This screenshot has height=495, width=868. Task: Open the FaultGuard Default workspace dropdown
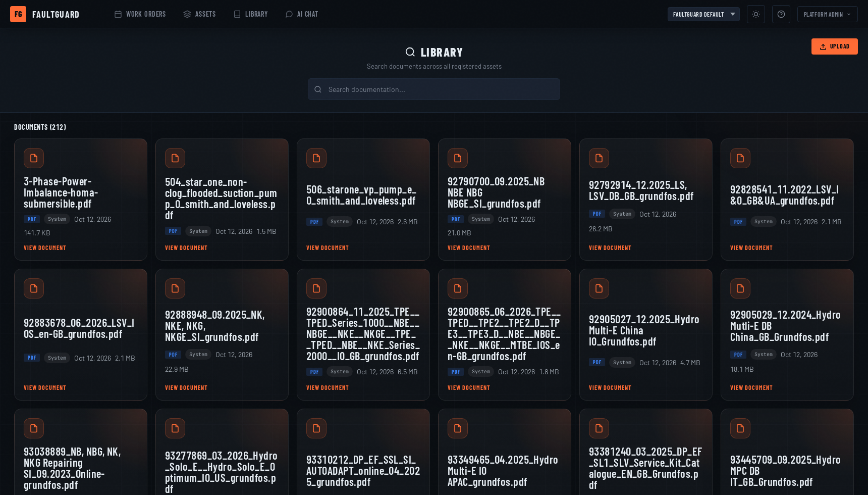tap(703, 14)
